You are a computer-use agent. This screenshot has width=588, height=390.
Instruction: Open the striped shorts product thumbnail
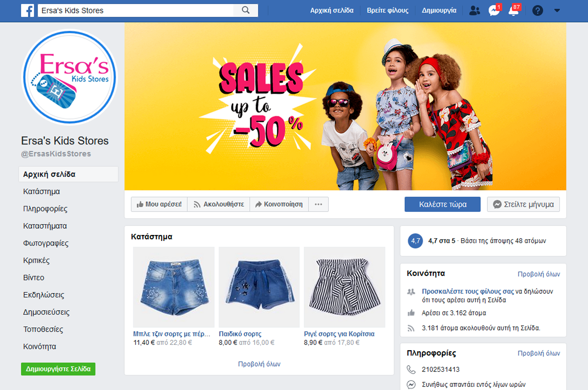[x=344, y=287]
